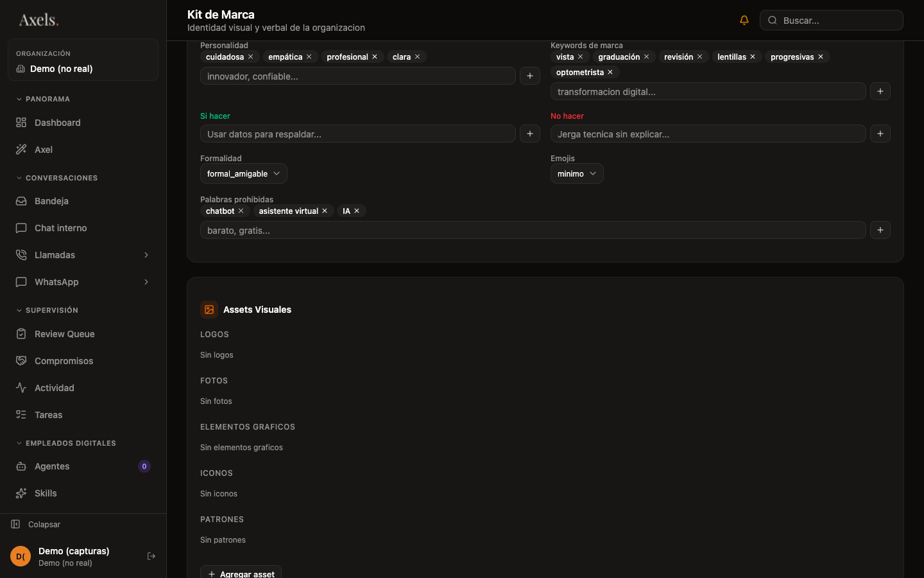Screen dimensions: 924x578
Task: Collapse the CONVERSACIONES section
Action: pyautogui.click(x=56, y=178)
